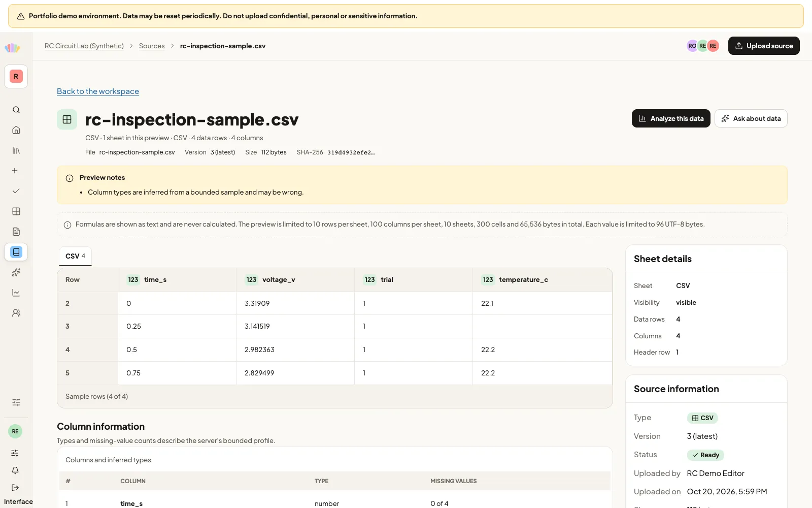Click the green RE avatar in sidebar

point(15,431)
